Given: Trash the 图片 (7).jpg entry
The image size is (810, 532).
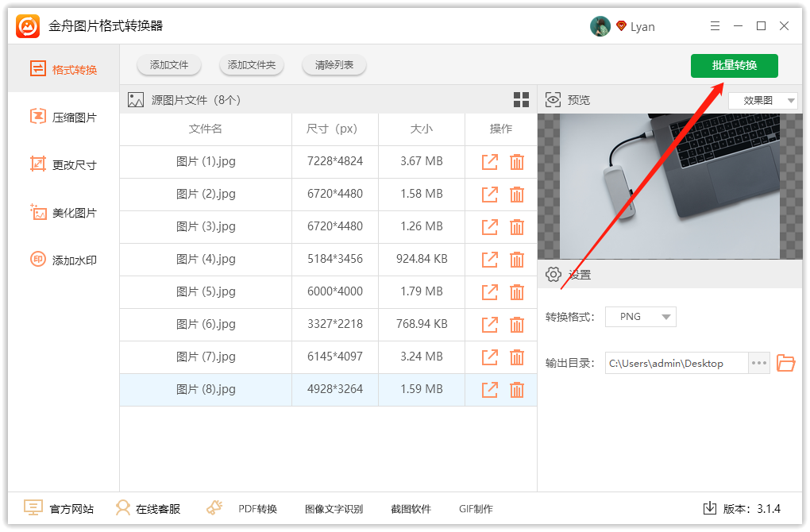Looking at the screenshot, I should pyautogui.click(x=517, y=357).
